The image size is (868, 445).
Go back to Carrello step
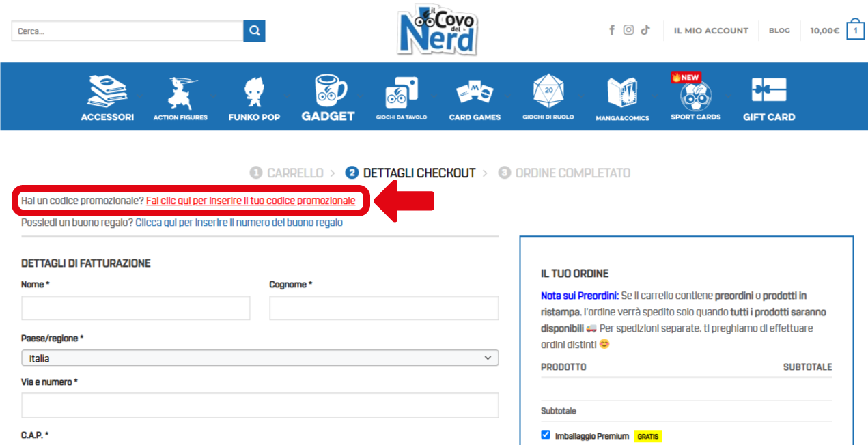[294, 173]
